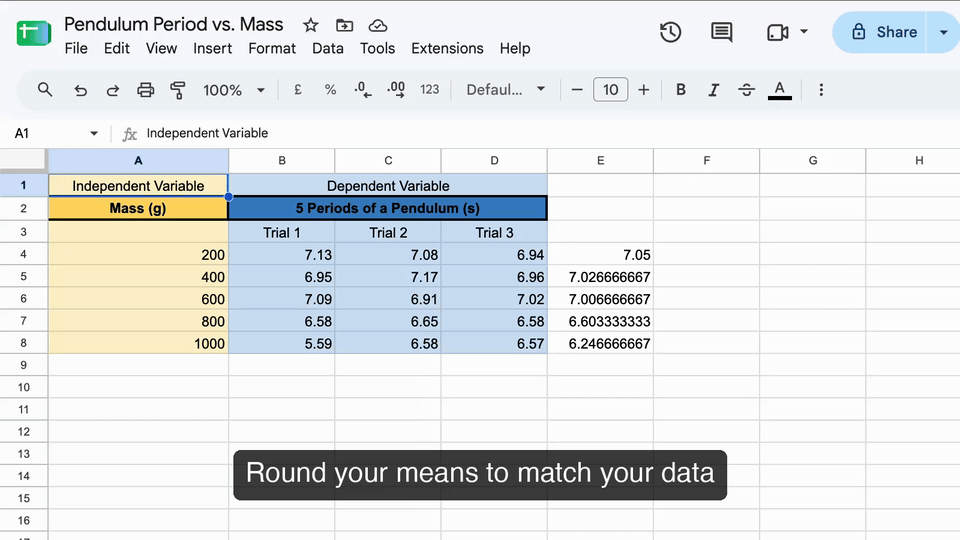The width and height of the screenshot is (960, 540).
Task: Open version history clock icon
Action: (x=670, y=32)
